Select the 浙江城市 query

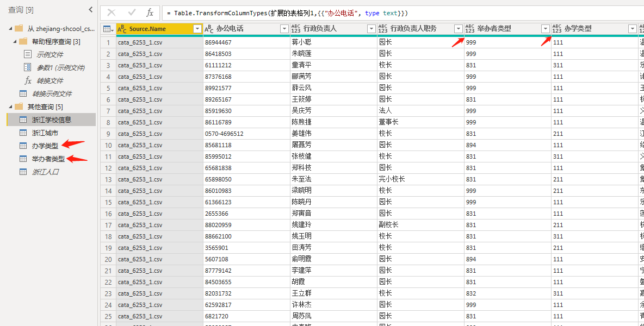click(45, 133)
